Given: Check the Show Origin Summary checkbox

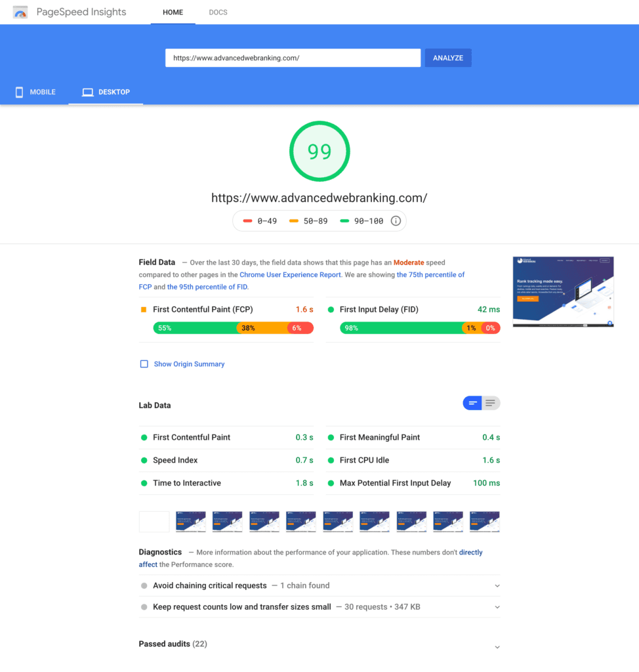Looking at the screenshot, I should [x=144, y=364].
